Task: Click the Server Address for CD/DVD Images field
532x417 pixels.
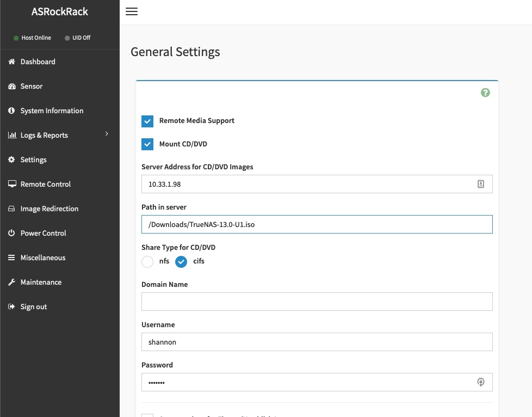Action: (317, 184)
